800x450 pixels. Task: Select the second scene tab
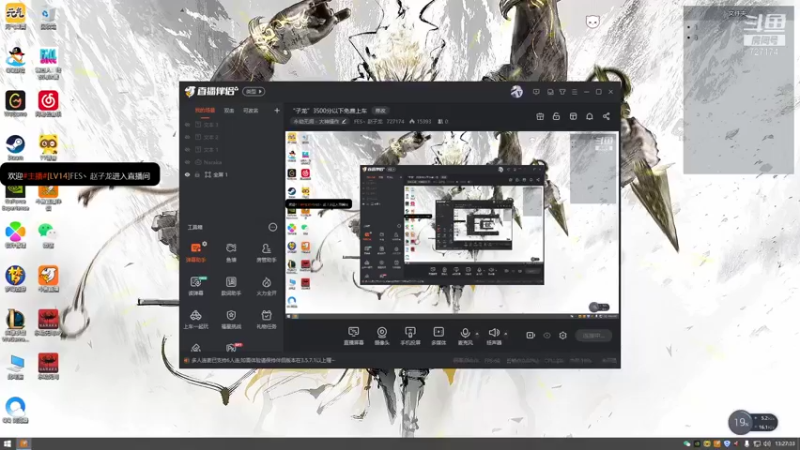(229, 110)
